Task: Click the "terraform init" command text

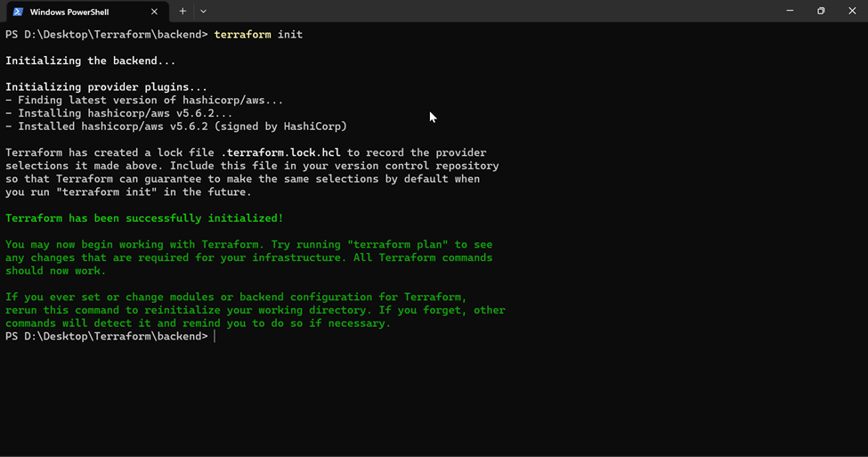Action: 258,35
